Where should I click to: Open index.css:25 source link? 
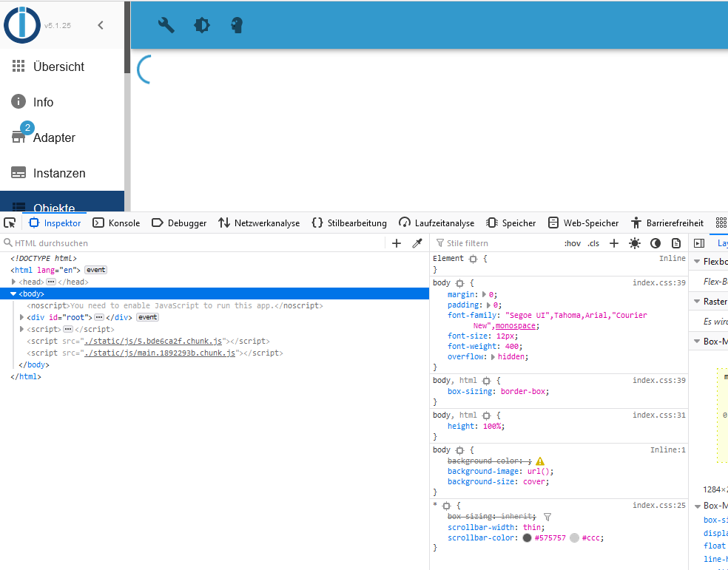[x=658, y=506]
